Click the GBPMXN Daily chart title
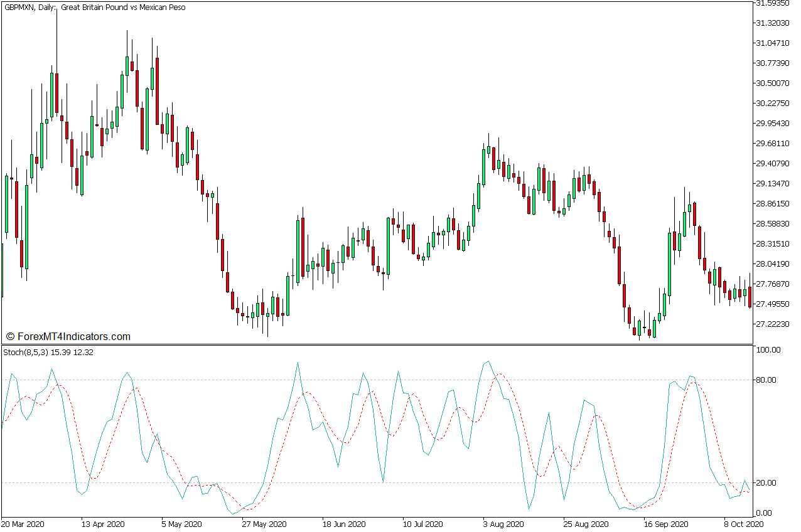The height and width of the screenshot is (532, 801). 94,8
